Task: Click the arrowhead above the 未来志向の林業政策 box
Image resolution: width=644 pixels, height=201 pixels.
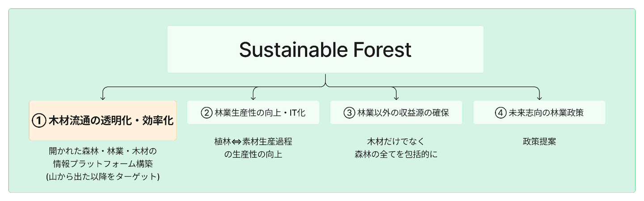Action: pos(539,97)
